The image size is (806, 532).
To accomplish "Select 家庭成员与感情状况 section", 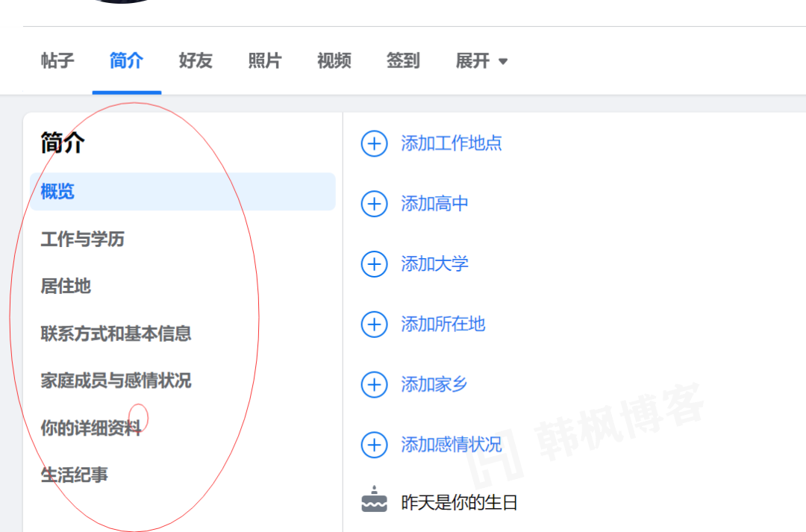I will click(x=116, y=381).
